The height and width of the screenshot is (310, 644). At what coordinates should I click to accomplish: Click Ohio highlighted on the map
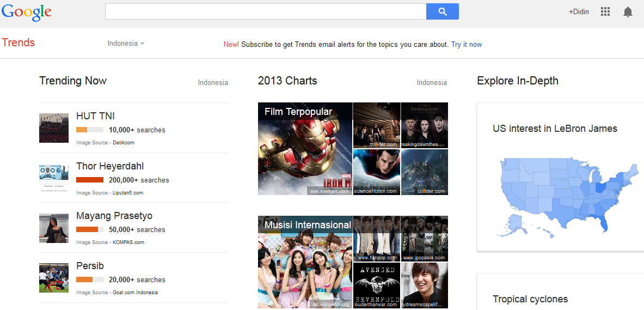tap(600, 189)
